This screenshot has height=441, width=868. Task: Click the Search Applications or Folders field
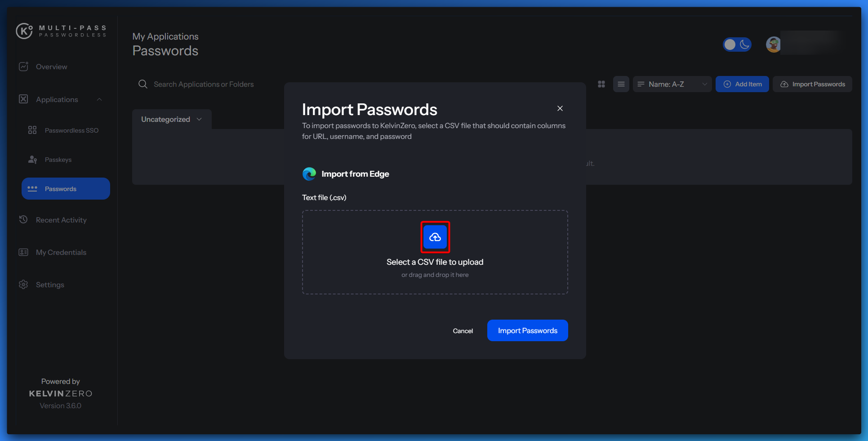[204, 84]
